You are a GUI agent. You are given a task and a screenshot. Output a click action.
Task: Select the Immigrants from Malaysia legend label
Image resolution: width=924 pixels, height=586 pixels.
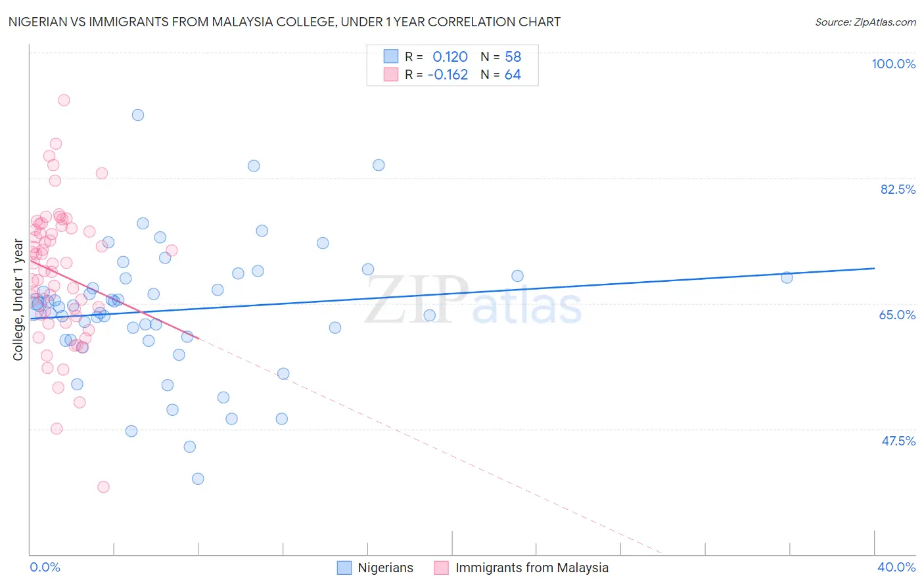click(532, 568)
